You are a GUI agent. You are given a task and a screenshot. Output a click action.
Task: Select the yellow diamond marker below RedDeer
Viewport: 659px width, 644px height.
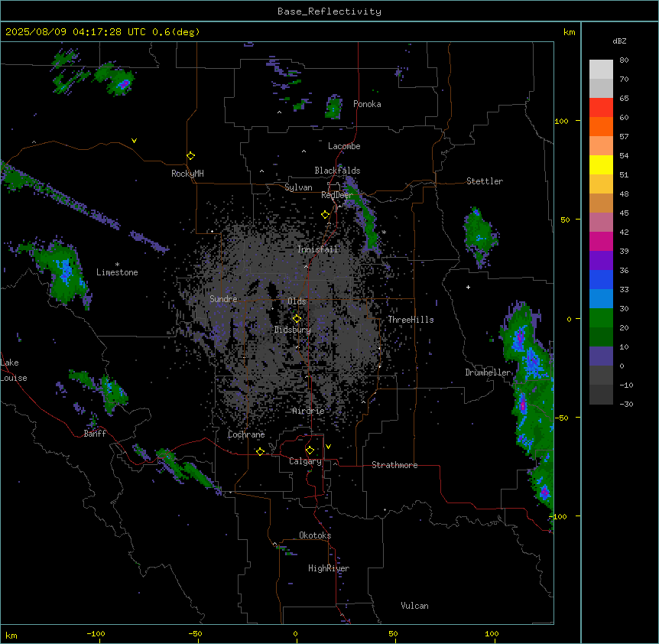pyautogui.click(x=326, y=215)
